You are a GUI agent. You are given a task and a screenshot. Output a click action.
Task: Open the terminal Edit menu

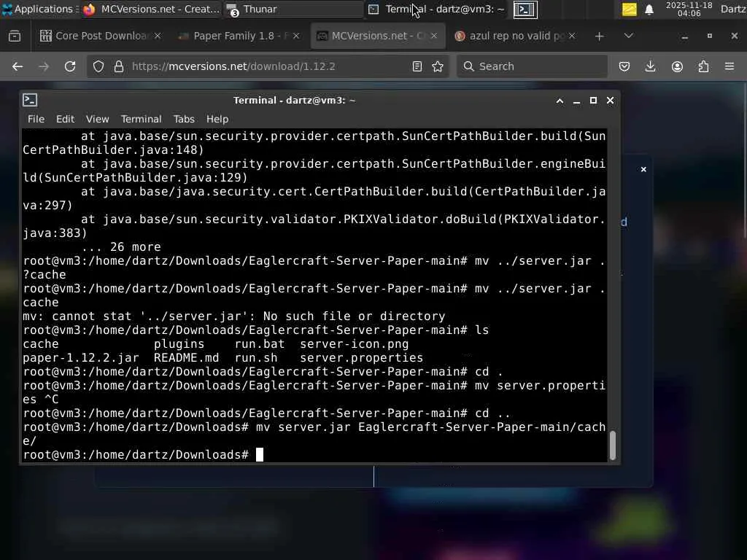(65, 119)
